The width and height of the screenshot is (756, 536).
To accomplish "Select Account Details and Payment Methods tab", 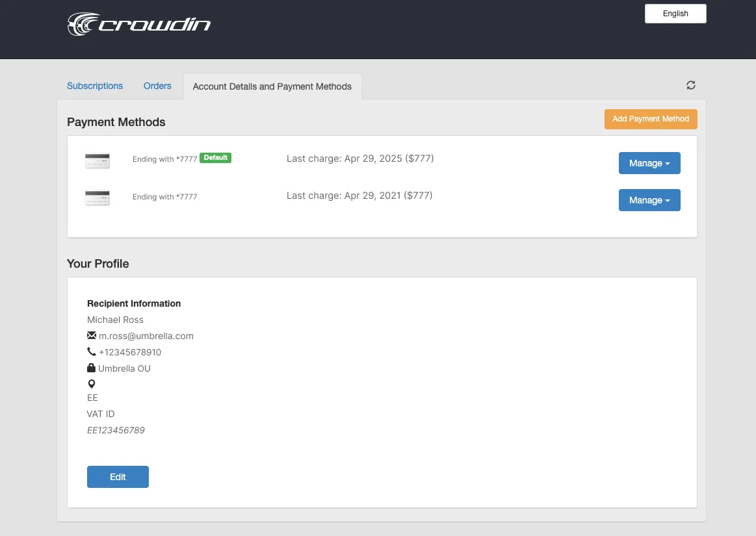I will [x=272, y=86].
